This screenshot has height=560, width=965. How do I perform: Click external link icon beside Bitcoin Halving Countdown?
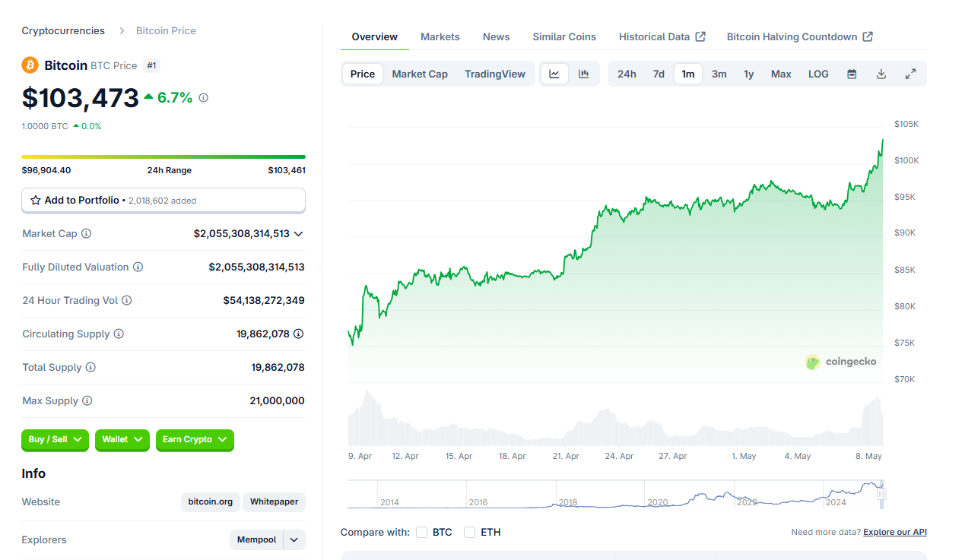868,36
